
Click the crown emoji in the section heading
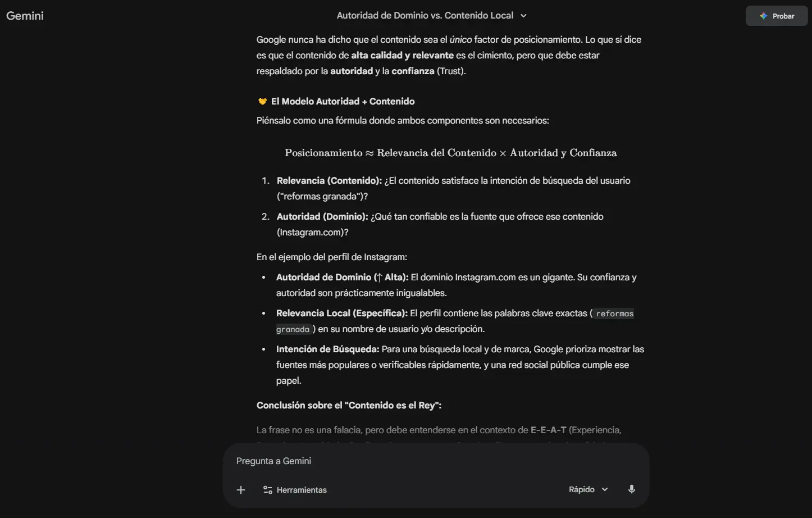262,101
